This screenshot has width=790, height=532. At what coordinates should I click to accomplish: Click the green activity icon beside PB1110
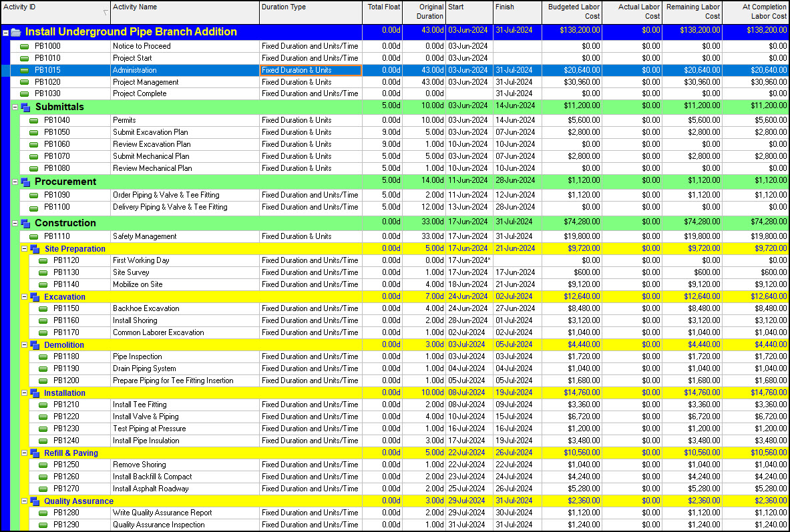click(x=34, y=237)
